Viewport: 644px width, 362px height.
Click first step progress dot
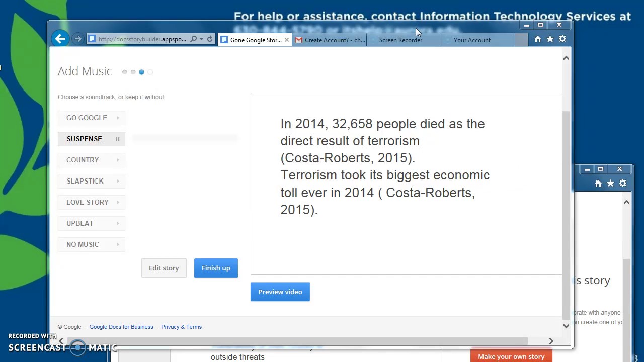(124, 72)
